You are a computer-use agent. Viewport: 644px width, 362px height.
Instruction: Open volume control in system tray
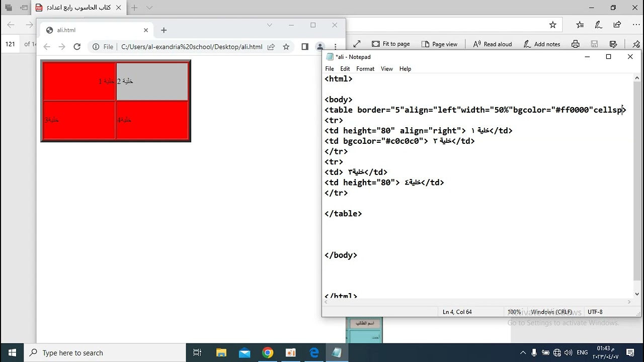[568, 353]
